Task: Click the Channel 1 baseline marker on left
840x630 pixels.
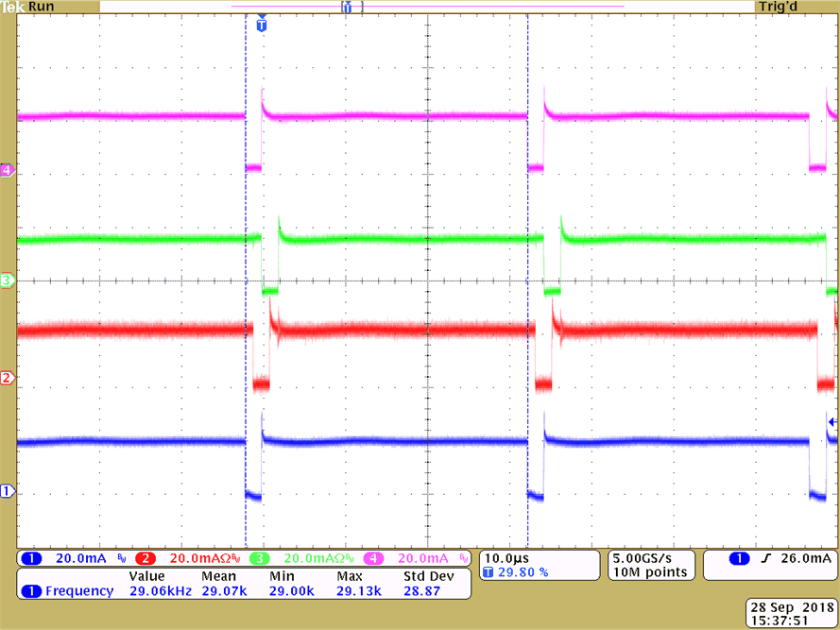Action: (x=8, y=490)
